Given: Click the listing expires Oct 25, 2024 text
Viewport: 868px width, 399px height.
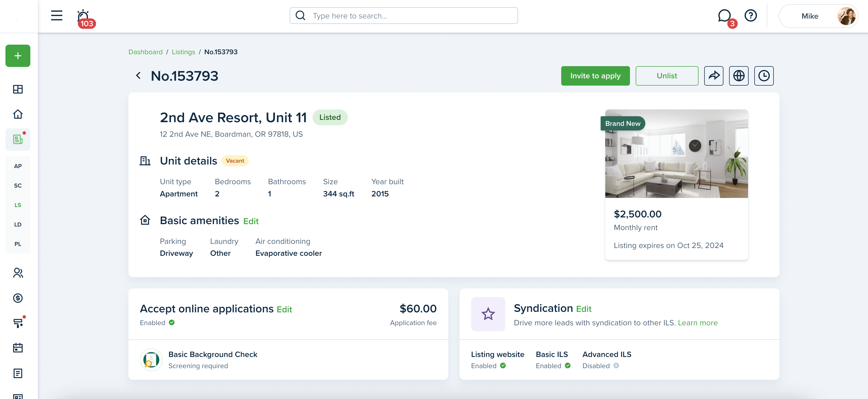Looking at the screenshot, I should click(x=669, y=245).
